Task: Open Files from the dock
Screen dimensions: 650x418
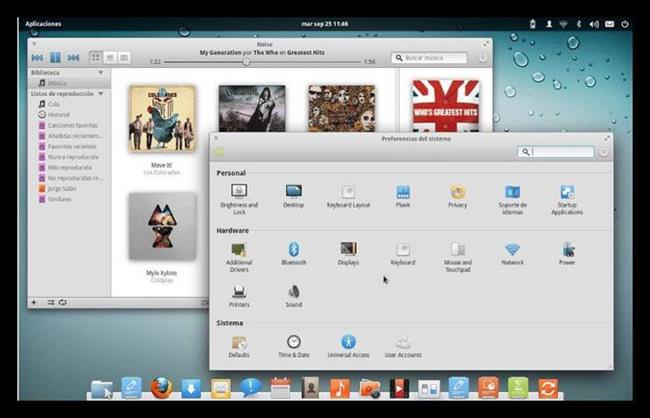Action: point(102,389)
